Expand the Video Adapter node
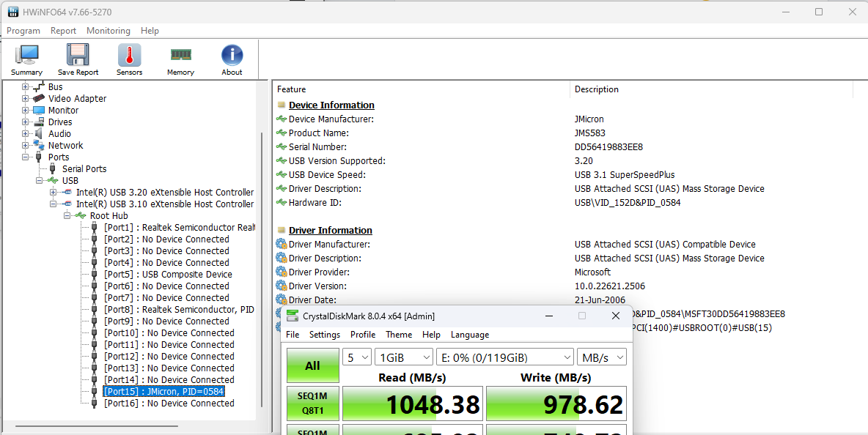The image size is (868, 435). point(25,98)
